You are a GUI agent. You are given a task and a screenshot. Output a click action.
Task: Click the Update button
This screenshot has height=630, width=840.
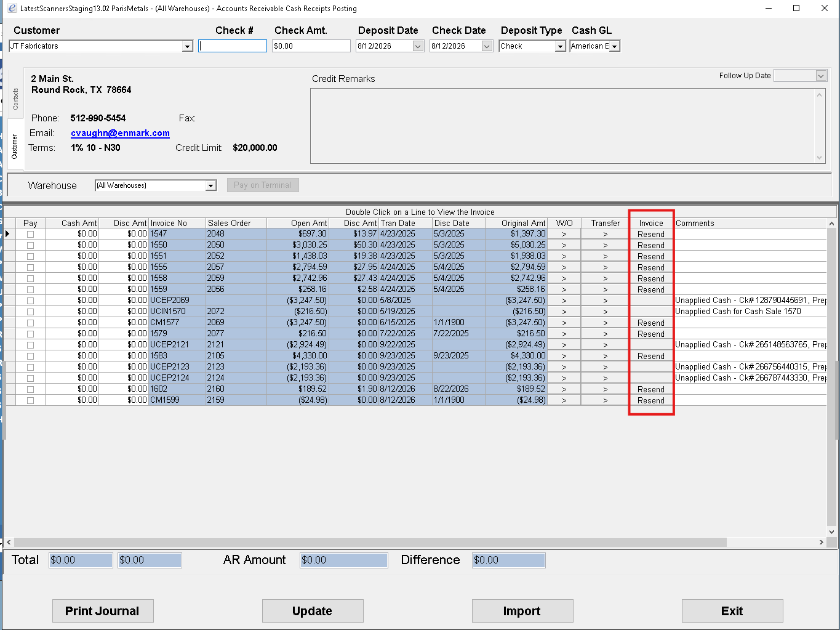tap(313, 611)
